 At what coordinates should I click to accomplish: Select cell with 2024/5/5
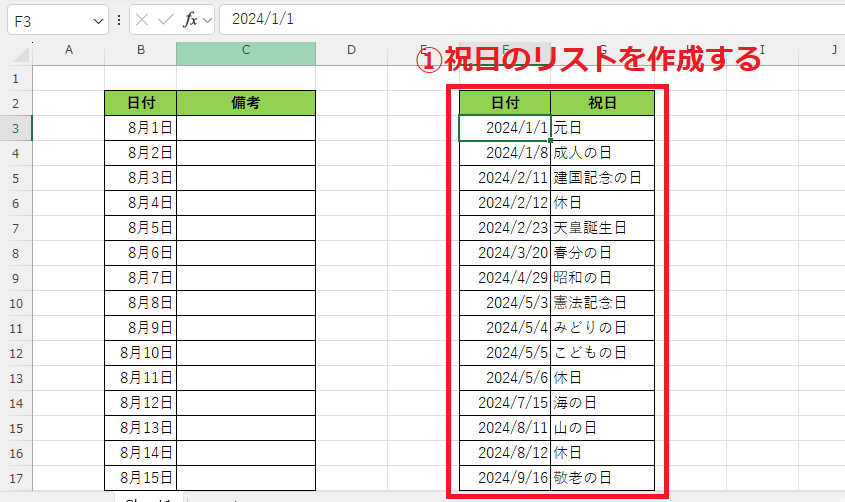(x=505, y=353)
